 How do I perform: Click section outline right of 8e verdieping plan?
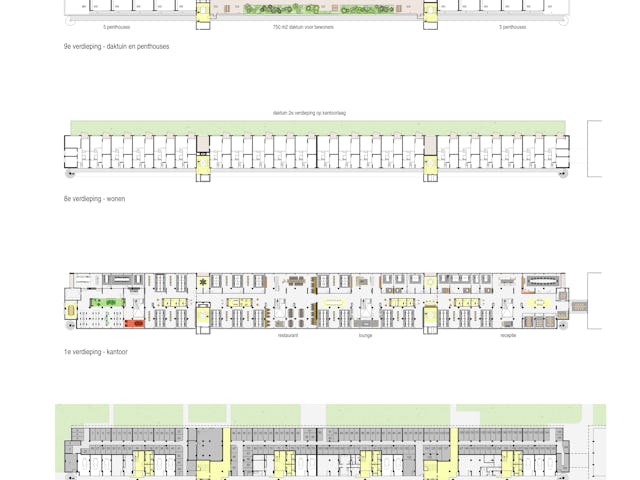[x=594, y=150]
